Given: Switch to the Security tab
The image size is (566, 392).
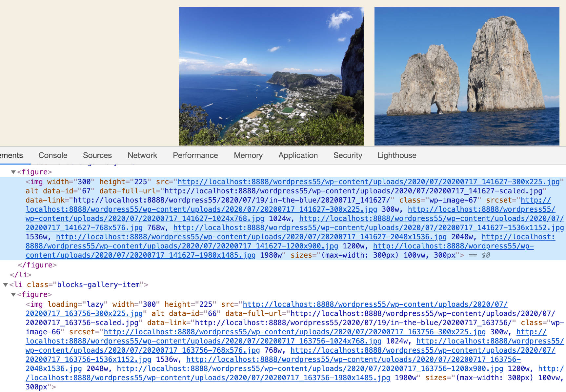Looking at the screenshot, I should pyautogui.click(x=348, y=155).
